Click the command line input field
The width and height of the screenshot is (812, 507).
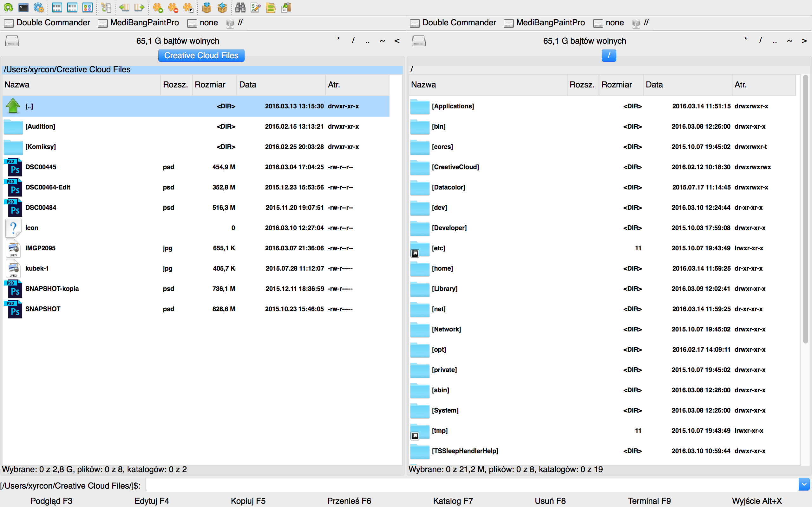pos(470,485)
